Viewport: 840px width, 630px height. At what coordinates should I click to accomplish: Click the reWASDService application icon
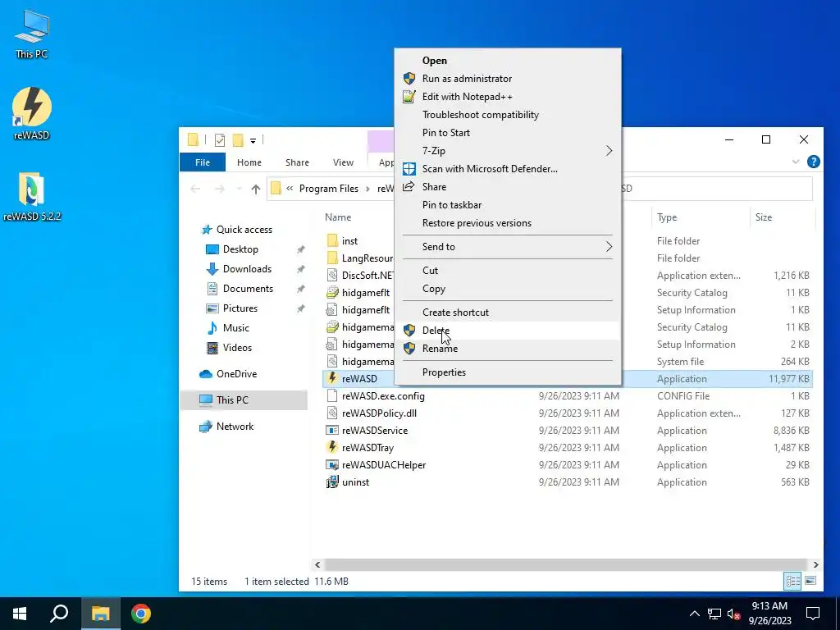coord(332,430)
